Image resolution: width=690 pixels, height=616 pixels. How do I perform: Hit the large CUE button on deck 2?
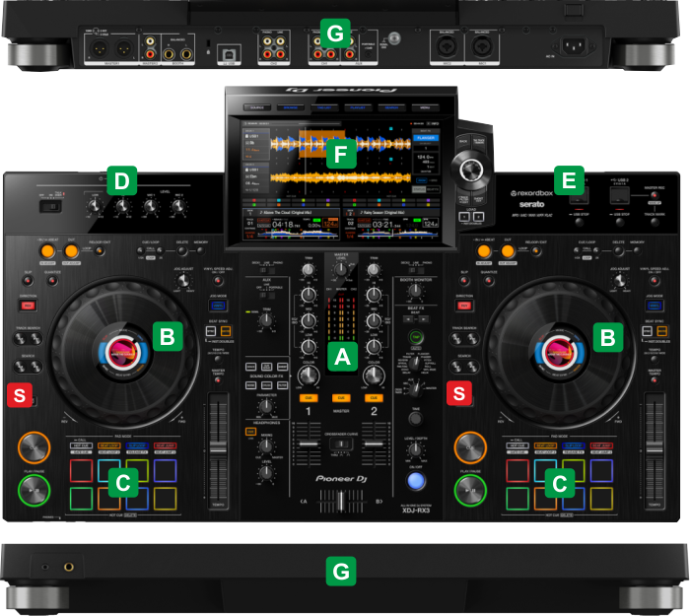[470, 447]
